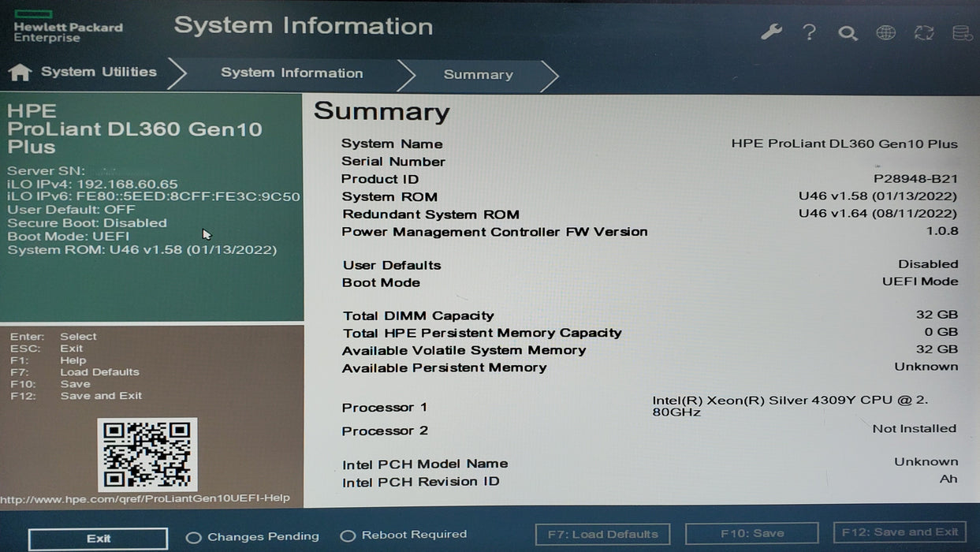Click Available Volatile System Memory label
Screen dimensions: 980x552
coord(464,350)
